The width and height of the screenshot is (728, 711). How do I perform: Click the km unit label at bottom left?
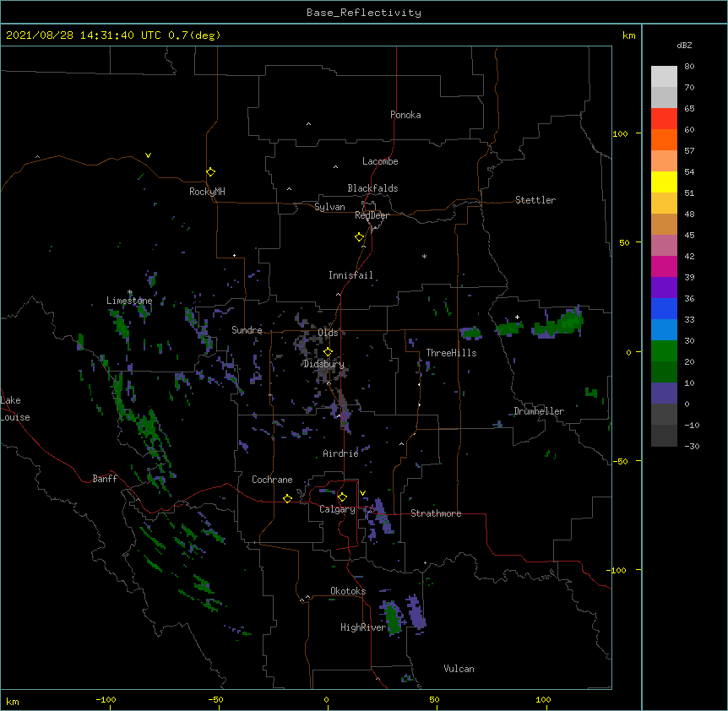coord(13,702)
